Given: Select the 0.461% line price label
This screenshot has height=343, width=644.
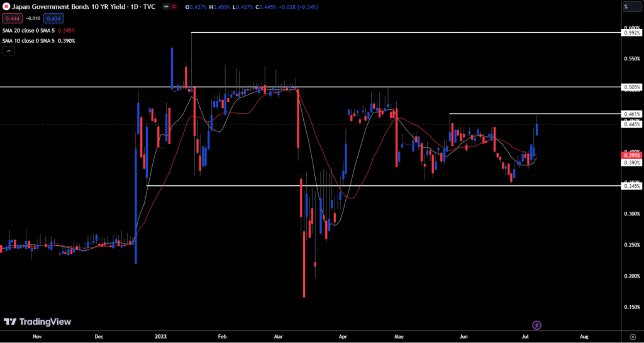Looking at the screenshot, I should 631,113.
